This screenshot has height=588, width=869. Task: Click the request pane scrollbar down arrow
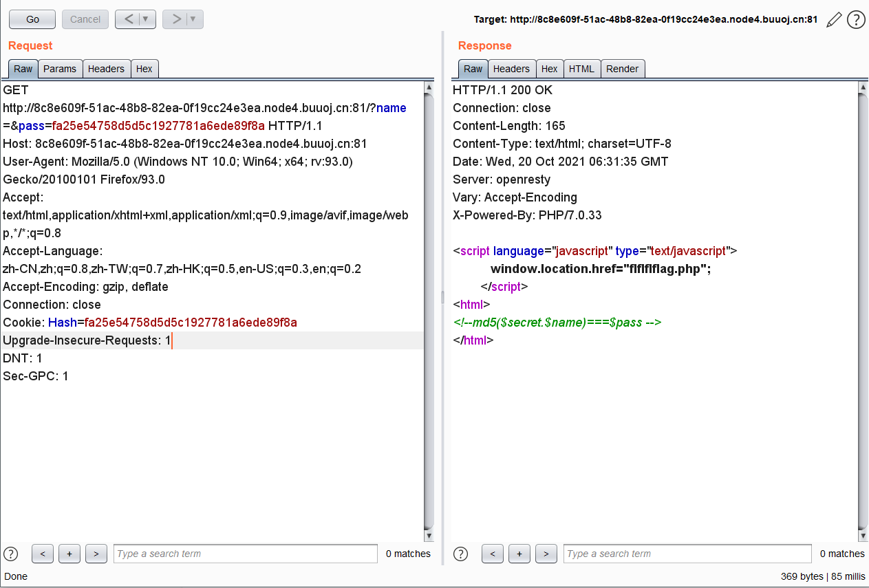click(429, 536)
